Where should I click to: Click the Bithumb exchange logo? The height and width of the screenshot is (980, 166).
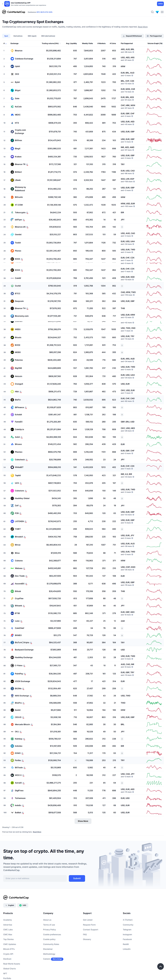(x=12, y=197)
